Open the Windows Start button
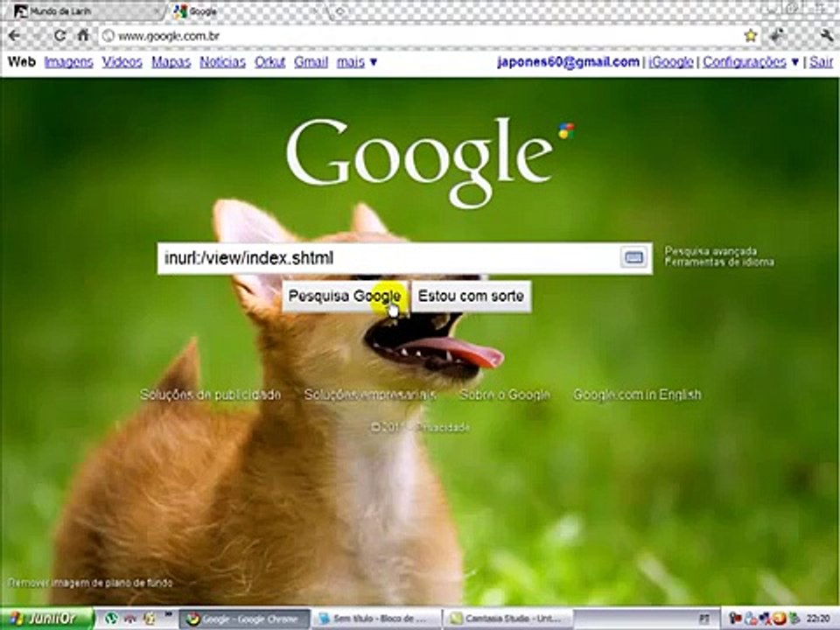The image size is (840, 630). tap(46, 619)
